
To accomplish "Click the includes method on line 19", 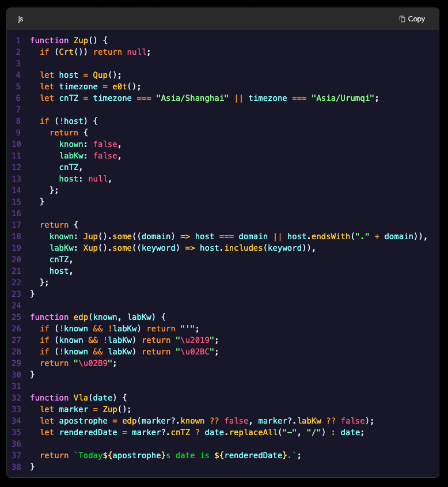I will [243, 248].
